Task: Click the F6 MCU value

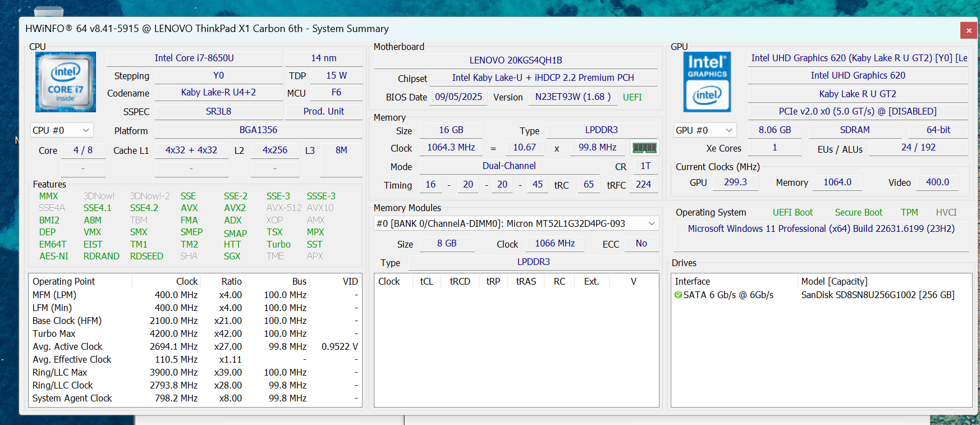Action: [x=337, y=92]
